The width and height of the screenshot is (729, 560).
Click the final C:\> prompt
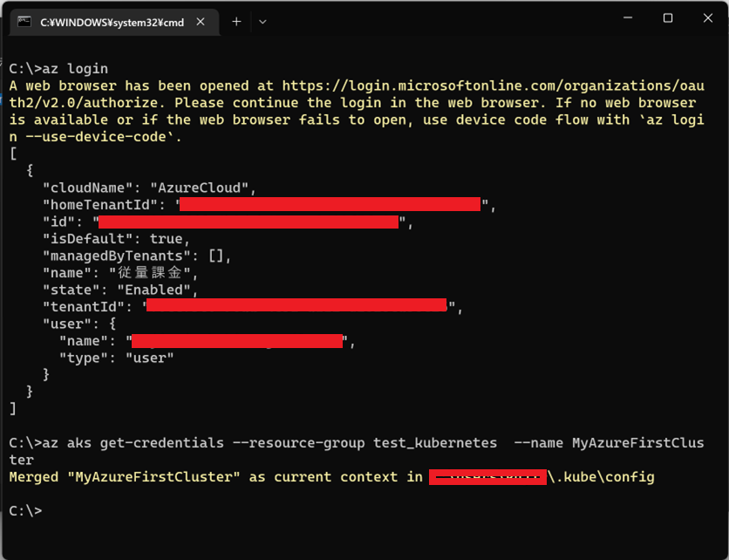[25, 510]
